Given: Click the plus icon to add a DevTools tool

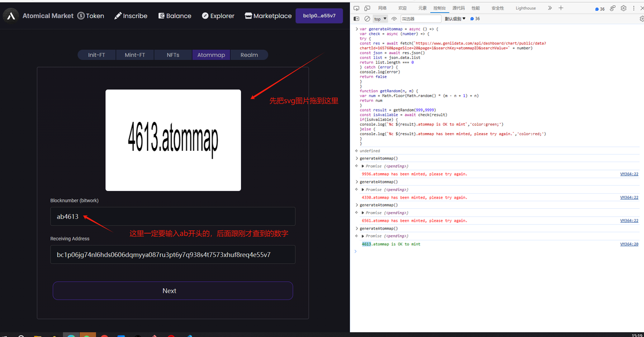Looking at the screenshot, I should [x=561, y=8].
